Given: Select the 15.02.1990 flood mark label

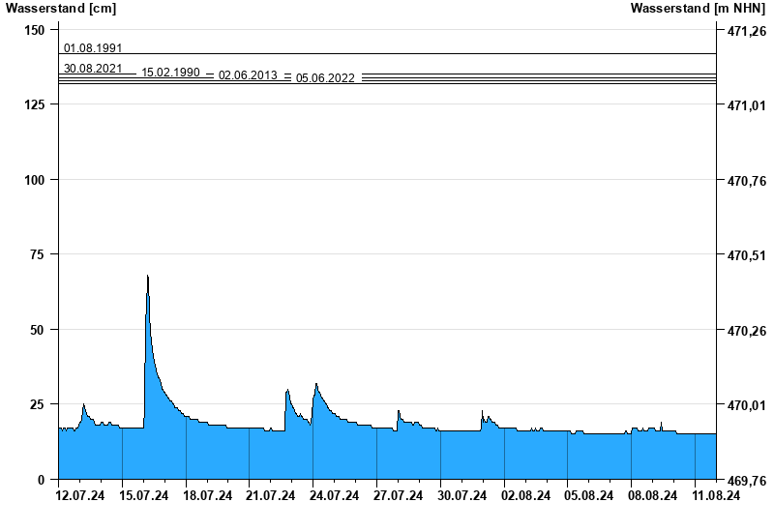Looking at the screenshot, I should tap(170, 73).
